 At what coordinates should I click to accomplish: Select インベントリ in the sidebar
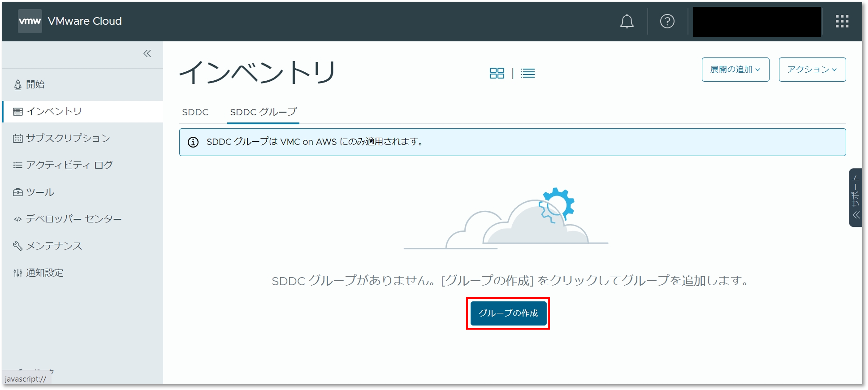(83, 111)
